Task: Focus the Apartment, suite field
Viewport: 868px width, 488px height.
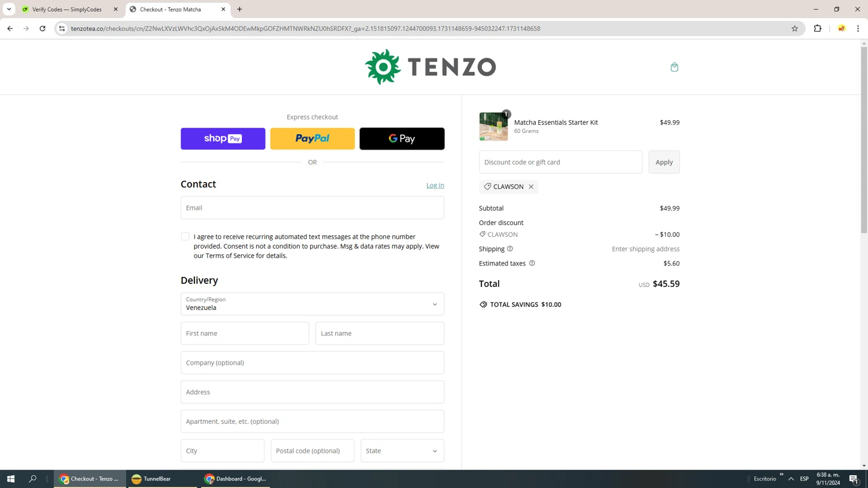Action: (x=312, y=422)
